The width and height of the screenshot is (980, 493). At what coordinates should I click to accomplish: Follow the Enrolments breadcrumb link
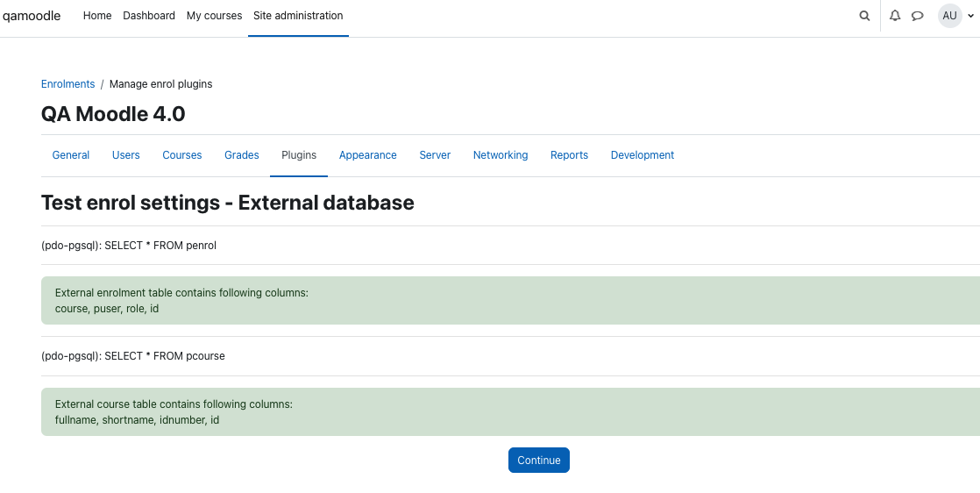68,84
